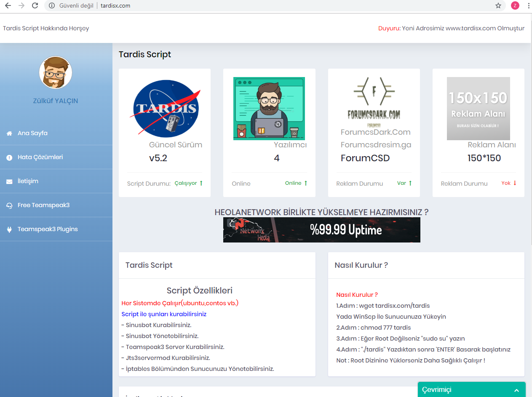Reload the page with refresh icon

pyautogui.click(x=35, y=5)
